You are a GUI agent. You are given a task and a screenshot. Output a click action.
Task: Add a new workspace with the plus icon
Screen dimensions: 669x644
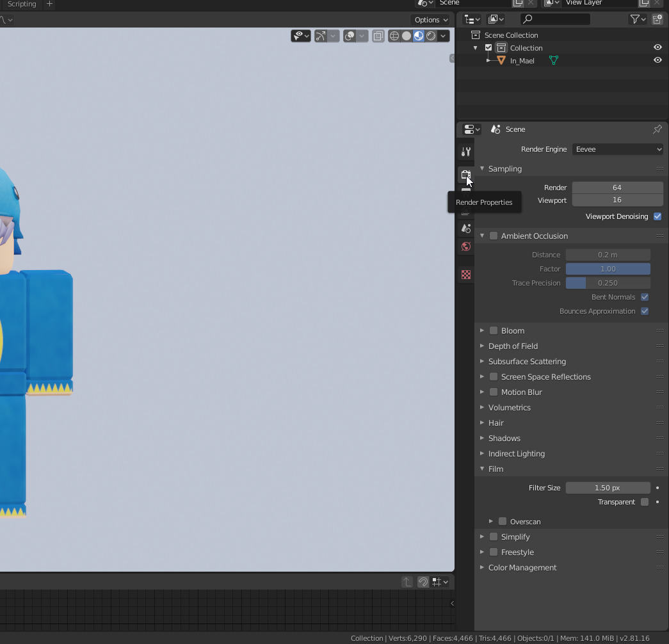point(49,4)
